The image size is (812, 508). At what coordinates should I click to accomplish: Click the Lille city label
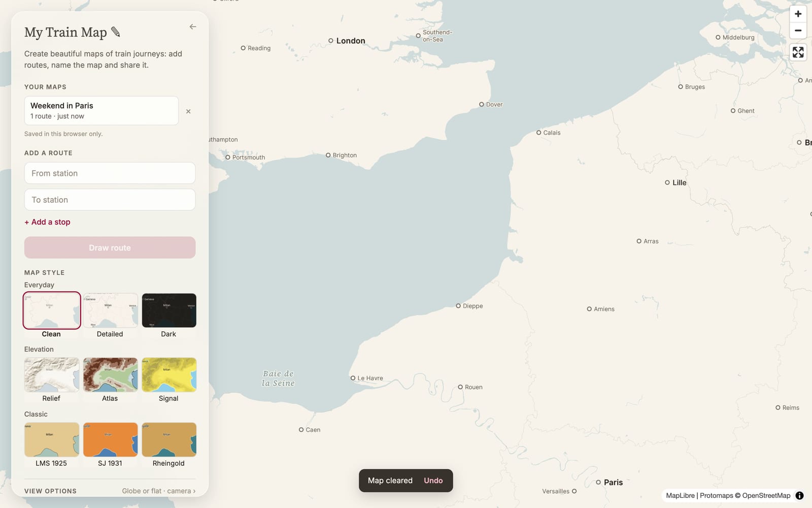(679, 182)
